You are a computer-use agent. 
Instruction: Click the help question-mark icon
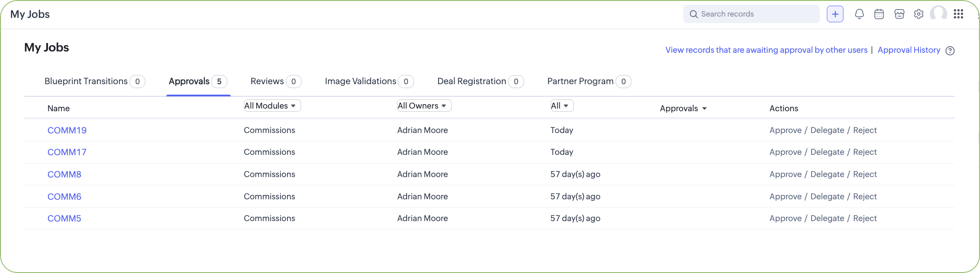click(950, 51)
